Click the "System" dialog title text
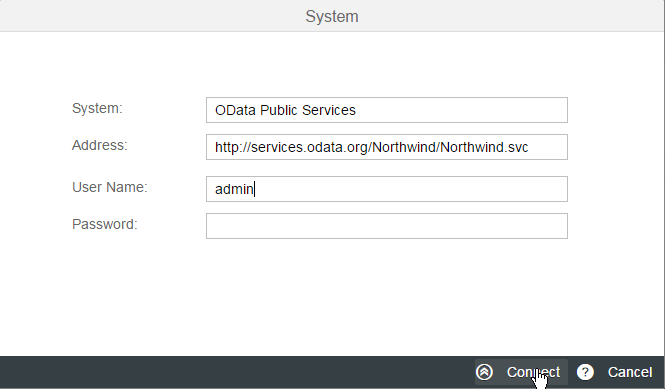The image size is (665, 389). tap(332, 17)
